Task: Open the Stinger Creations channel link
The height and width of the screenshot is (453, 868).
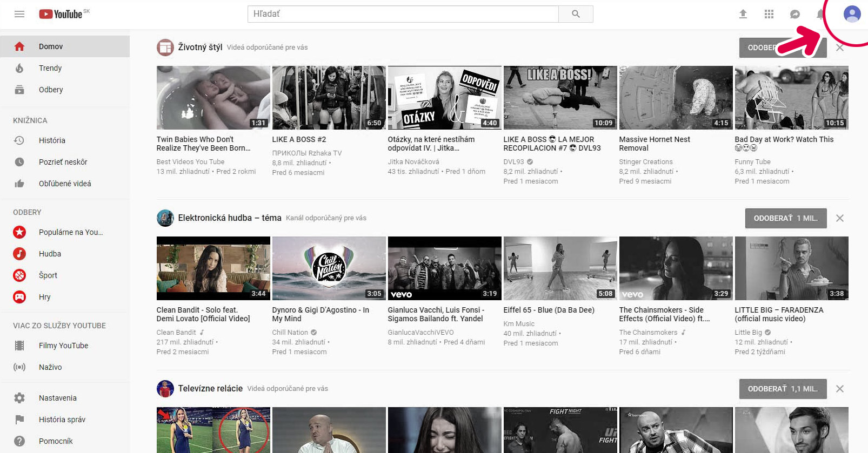Action: tap(646, 162)
